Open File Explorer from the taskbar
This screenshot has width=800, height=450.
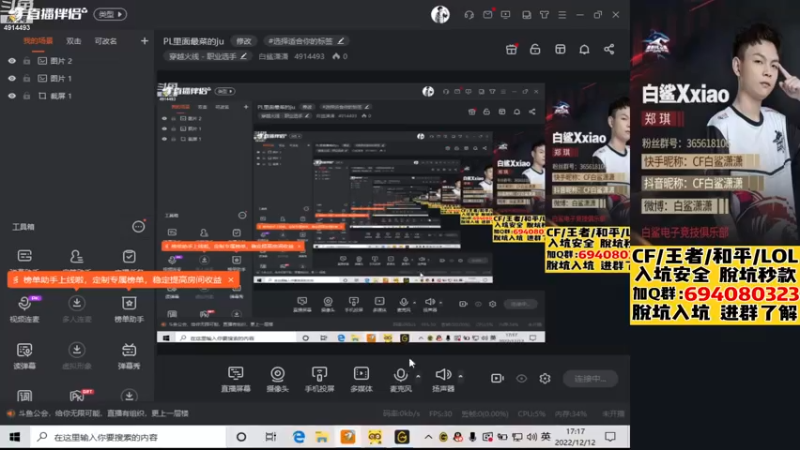[x=322, y=437]
